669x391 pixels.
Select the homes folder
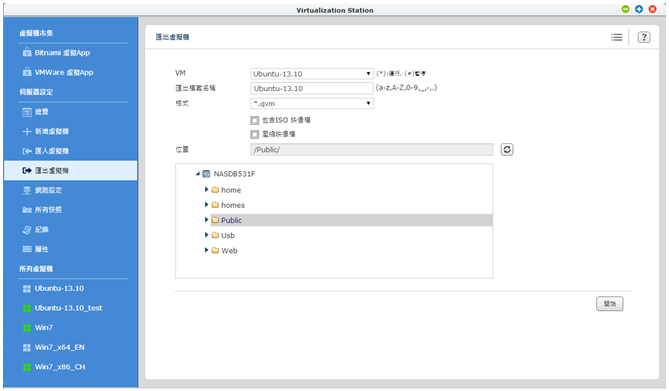[233, 205]
